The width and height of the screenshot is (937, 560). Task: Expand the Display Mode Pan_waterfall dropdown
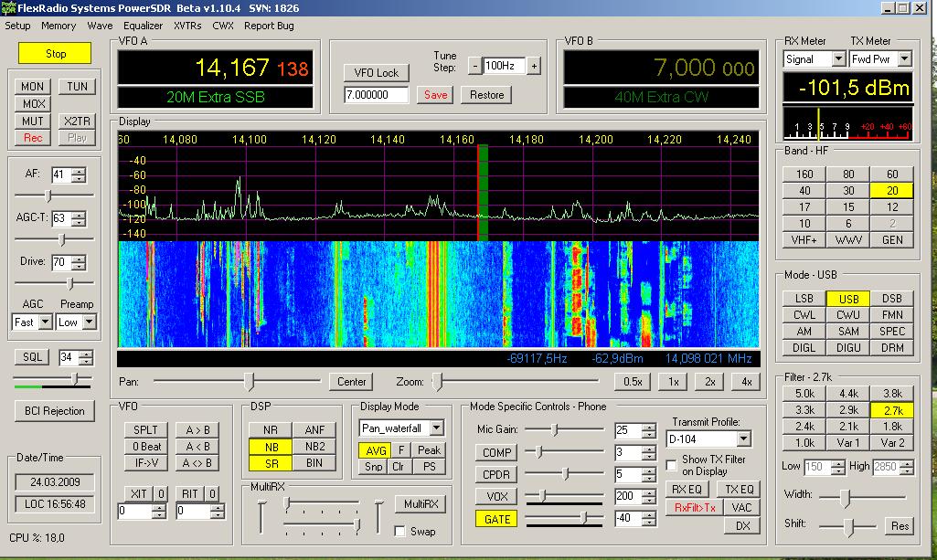(x=436, y=428)
